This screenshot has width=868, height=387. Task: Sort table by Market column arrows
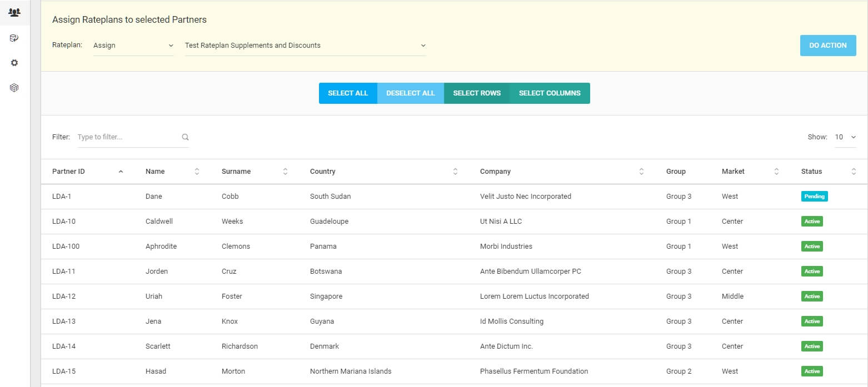click(776, 172)
